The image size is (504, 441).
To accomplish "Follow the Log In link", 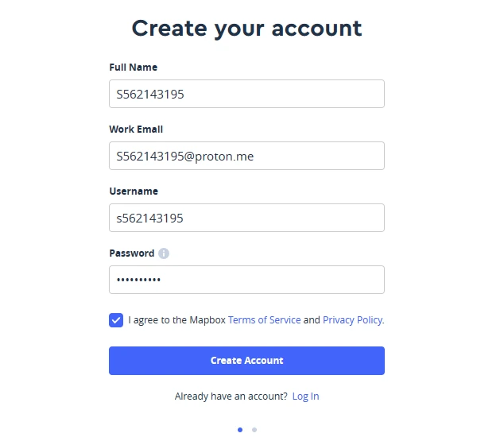I will click(x=306, y=397).
